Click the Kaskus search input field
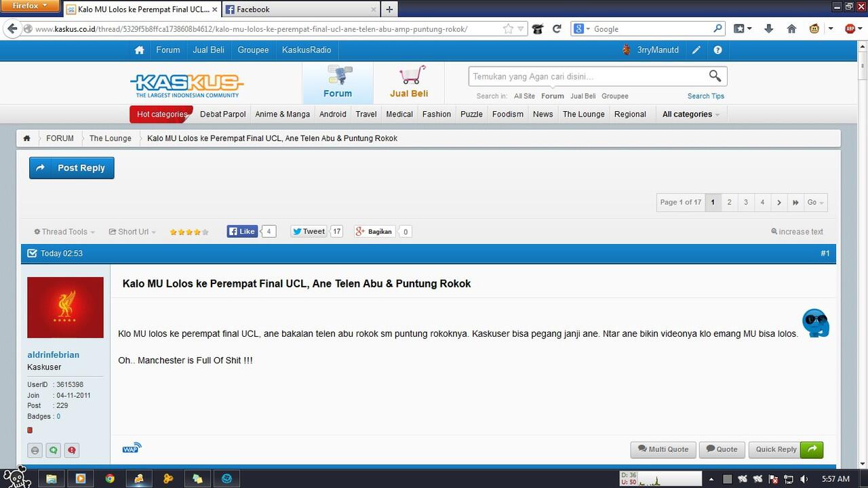The height and width of the screenshot is (488, 868). [x=587, y=77]
